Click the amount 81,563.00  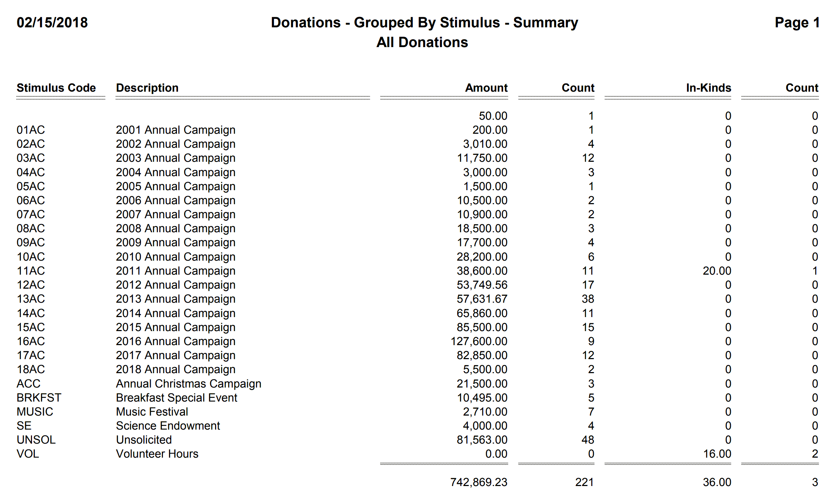(482, 440)
